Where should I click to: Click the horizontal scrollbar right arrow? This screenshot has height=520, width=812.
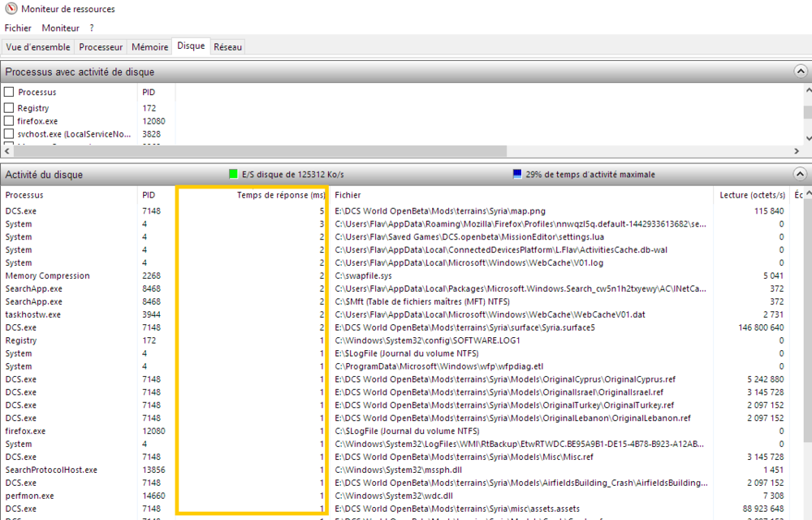(797, 150)
